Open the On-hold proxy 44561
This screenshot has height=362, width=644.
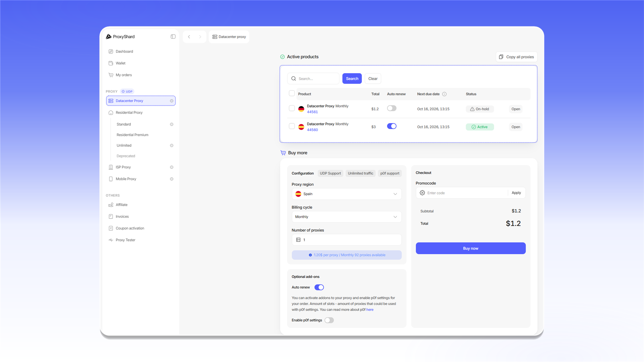[516, 109]
